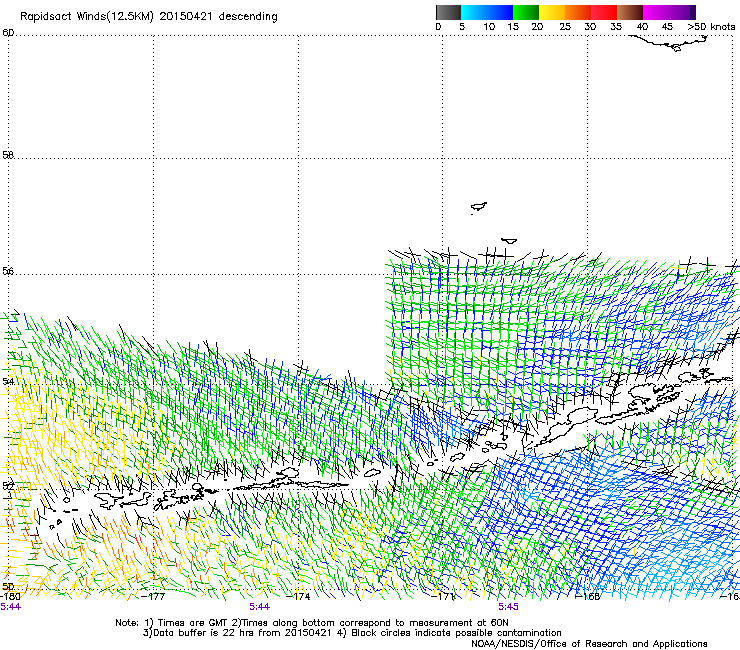
Task: Click the longitude label -177
Action: (153, 596)
